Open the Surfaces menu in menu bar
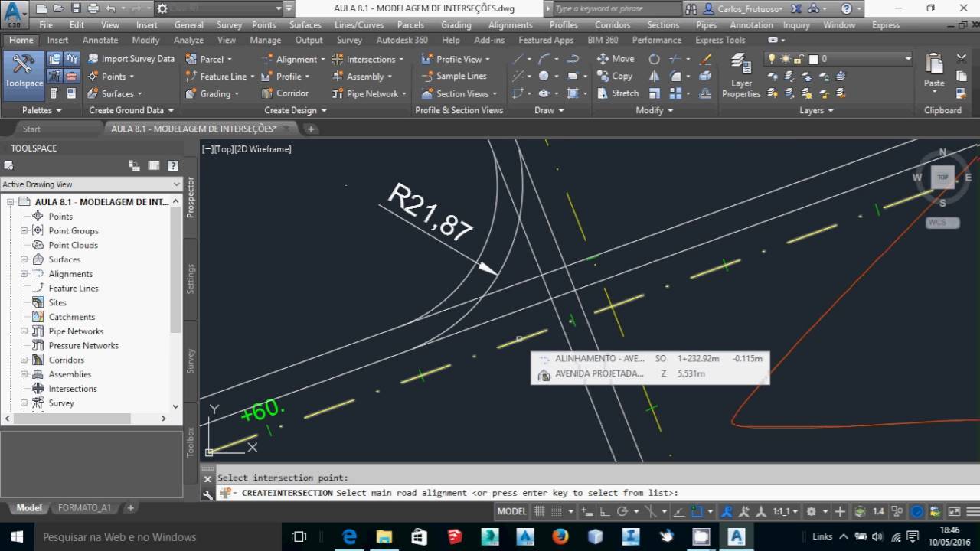The image size is (980, 551). (x=305, y=24)
